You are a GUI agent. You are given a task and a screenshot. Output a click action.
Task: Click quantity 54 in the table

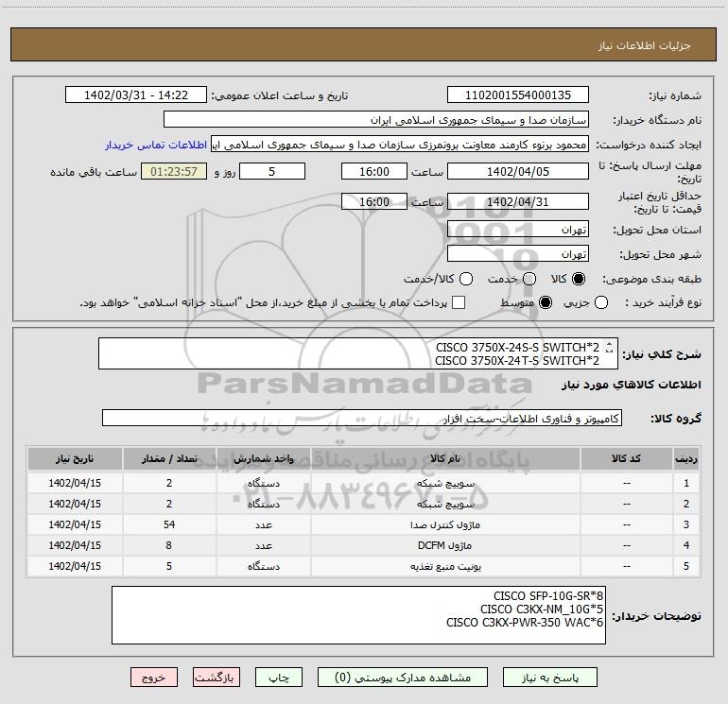[169, 524]
